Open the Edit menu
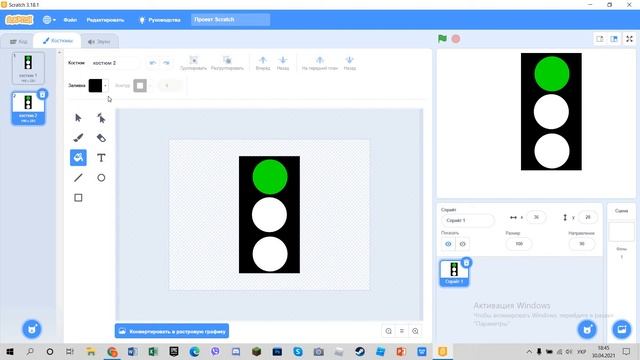The width and height of the screenshot is (640, 360). (x=105, y=20)
